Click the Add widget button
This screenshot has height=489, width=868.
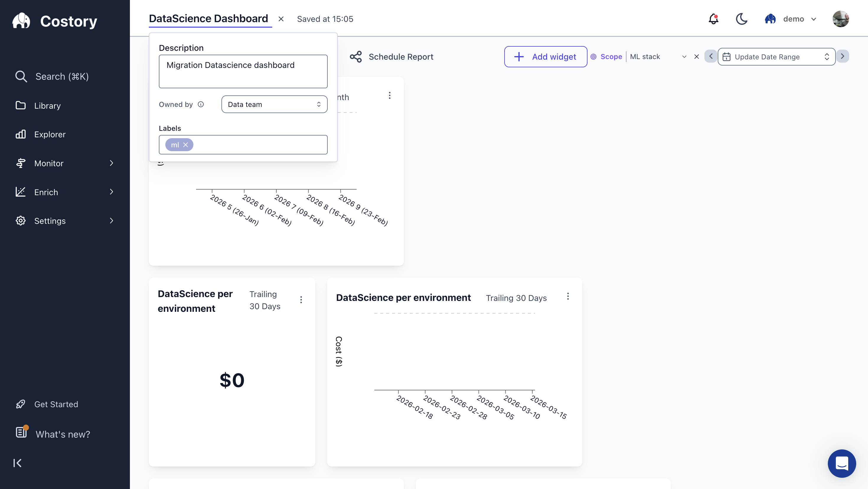(x=545, y=57)
